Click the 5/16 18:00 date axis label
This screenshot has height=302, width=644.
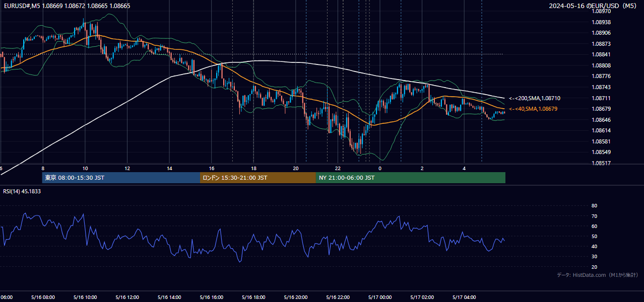click(x=253, y=297)
